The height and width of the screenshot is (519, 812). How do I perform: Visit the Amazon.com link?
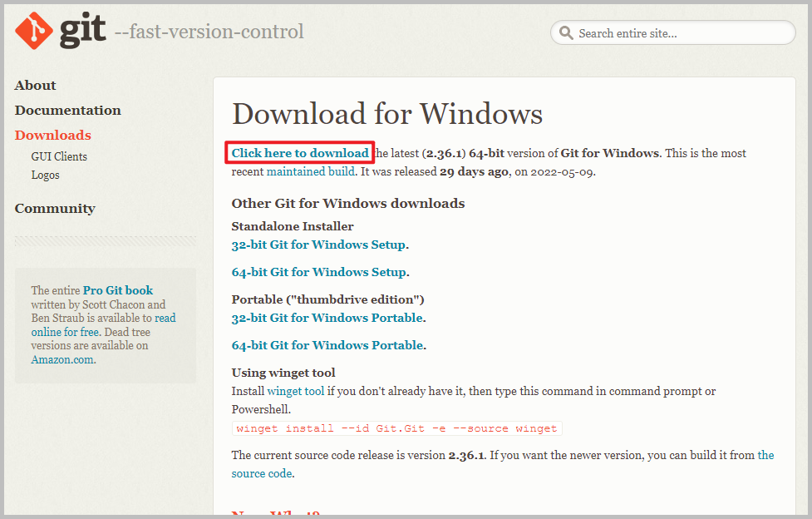click(62, 359)
